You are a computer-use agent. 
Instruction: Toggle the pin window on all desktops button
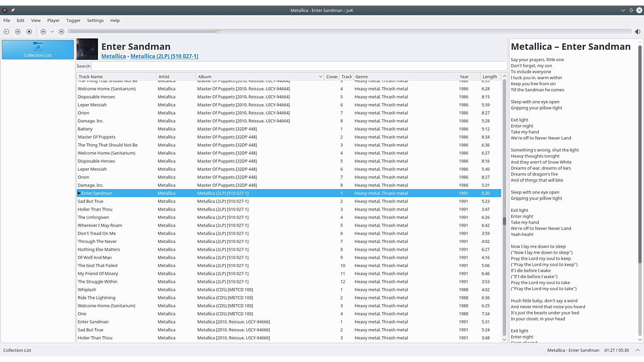pyautogui.click(x=13, y=10)
